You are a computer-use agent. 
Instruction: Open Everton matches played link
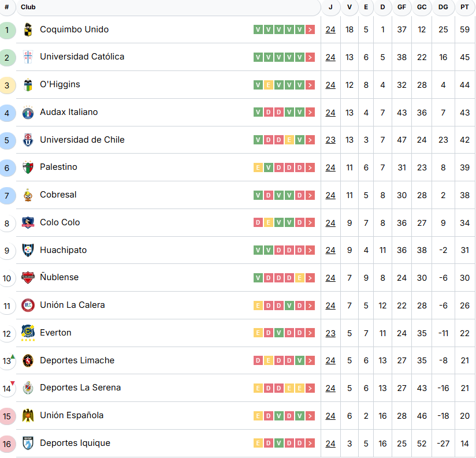(x=330, y=333)
